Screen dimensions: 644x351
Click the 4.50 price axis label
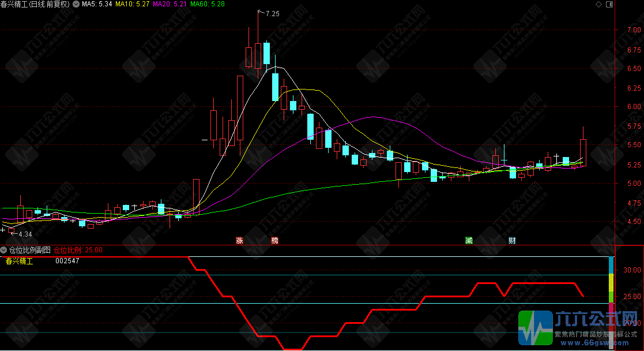(x=634, y=221)
